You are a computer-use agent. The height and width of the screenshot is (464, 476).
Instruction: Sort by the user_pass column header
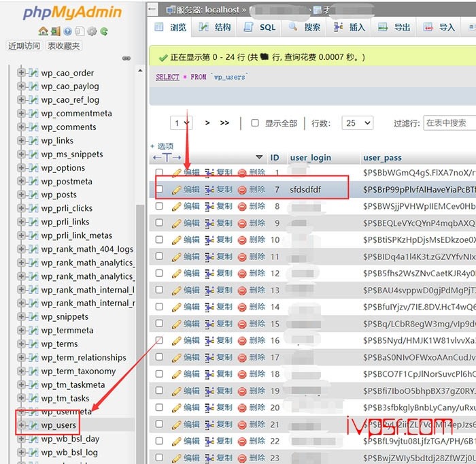[382, 158]
